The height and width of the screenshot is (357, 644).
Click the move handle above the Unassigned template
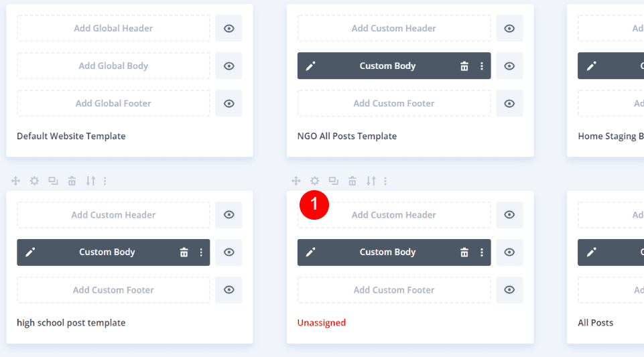296,181
